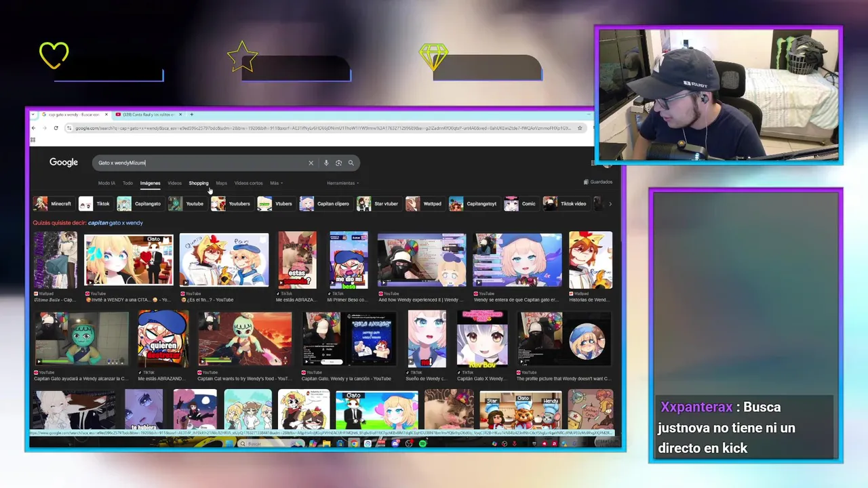Select the Youtubers suggestion chip
868x488 pixels.
[x=231, y=204]
